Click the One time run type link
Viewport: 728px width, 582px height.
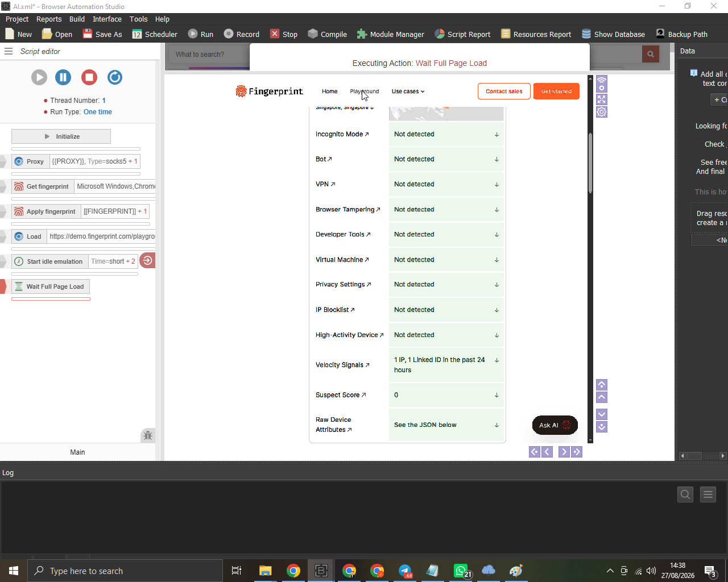98,112
